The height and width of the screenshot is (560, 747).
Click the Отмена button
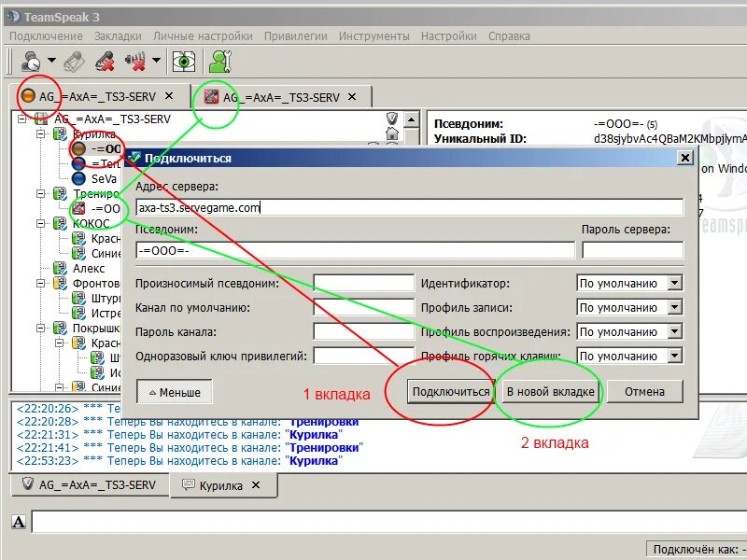coord(644,391)
